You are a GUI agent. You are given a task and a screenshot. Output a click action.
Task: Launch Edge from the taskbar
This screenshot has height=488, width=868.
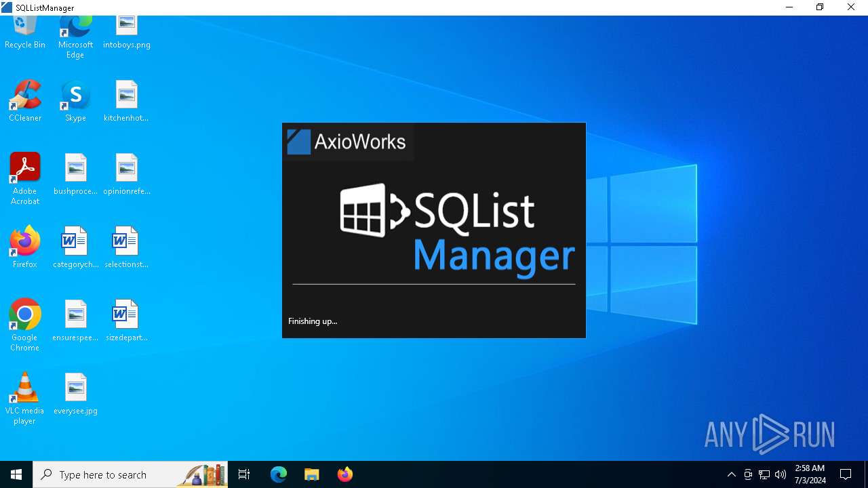(279, 474)
